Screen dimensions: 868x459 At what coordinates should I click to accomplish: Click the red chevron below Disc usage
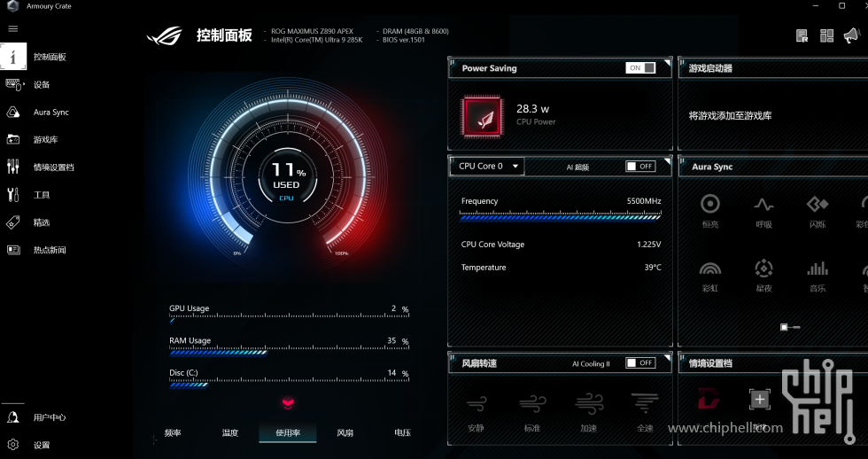click(x=288, y=404)
